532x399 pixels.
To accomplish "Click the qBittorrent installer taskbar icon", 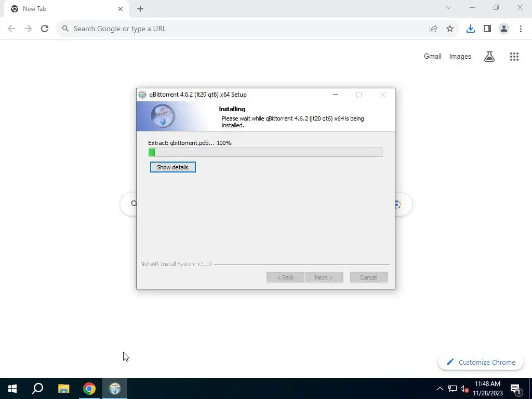I will 115,389.
